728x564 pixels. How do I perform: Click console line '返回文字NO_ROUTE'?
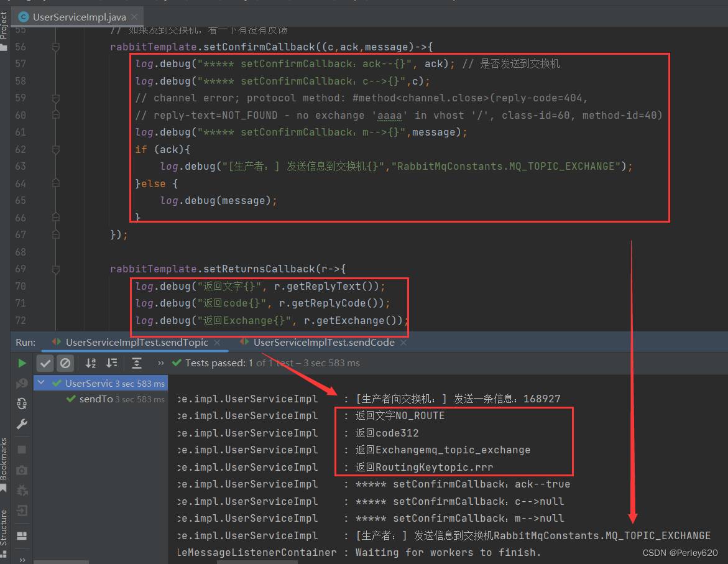point(400,415)
